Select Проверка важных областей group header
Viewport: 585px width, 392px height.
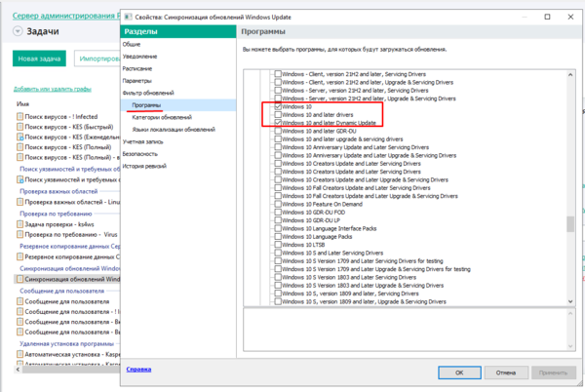58,191
